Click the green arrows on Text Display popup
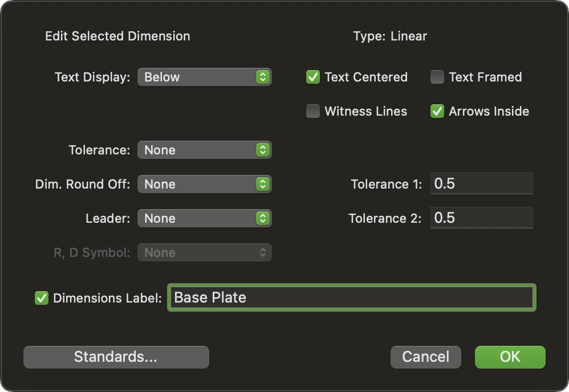The height and width of the screenshot is (392, 569). [263, 77]
